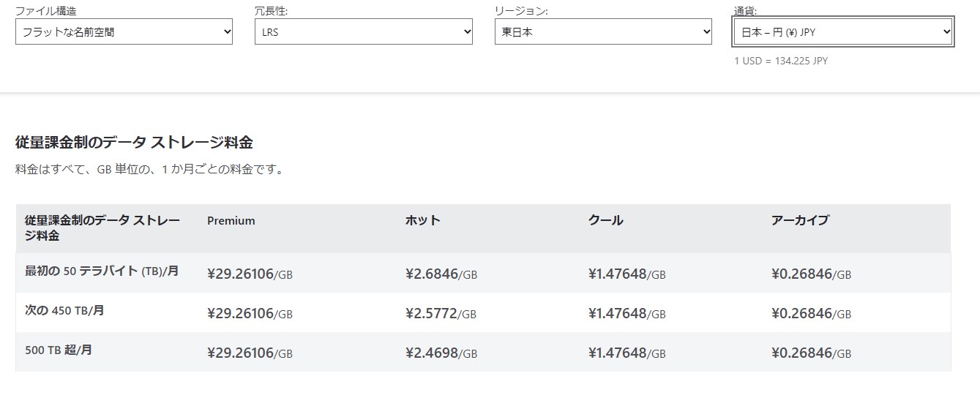The height and width of the screenshot is (398, 980).
Task: Click the クール price in the 500 TB 超 row
Action: pos(626,353)
